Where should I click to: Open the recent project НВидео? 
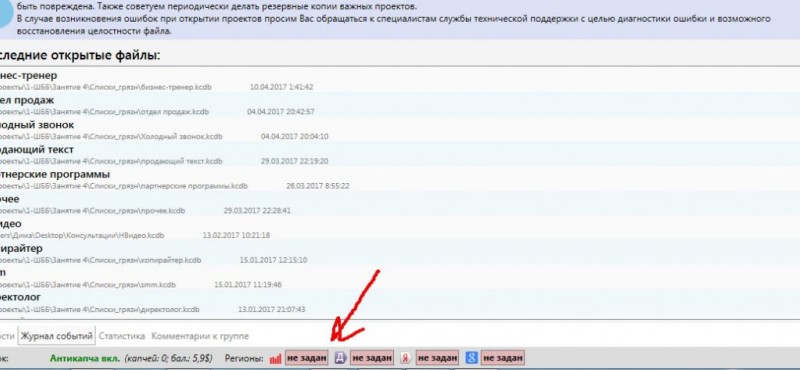[x=11, y=224]
